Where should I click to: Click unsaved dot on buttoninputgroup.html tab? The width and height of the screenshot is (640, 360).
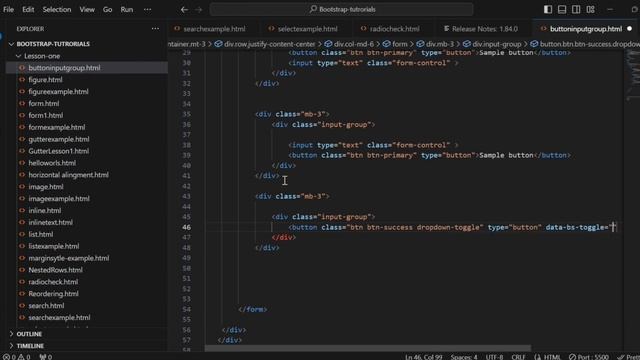point(629,29)
